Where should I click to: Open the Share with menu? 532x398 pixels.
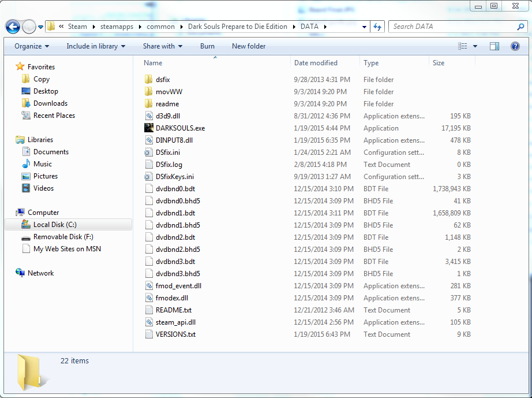point(163,46)
